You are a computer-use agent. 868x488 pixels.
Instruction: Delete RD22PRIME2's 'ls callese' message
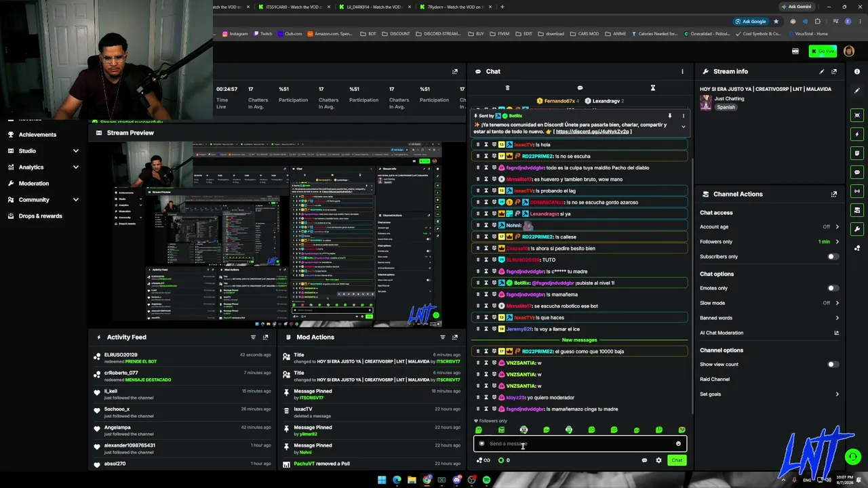(x=478, y=237)
